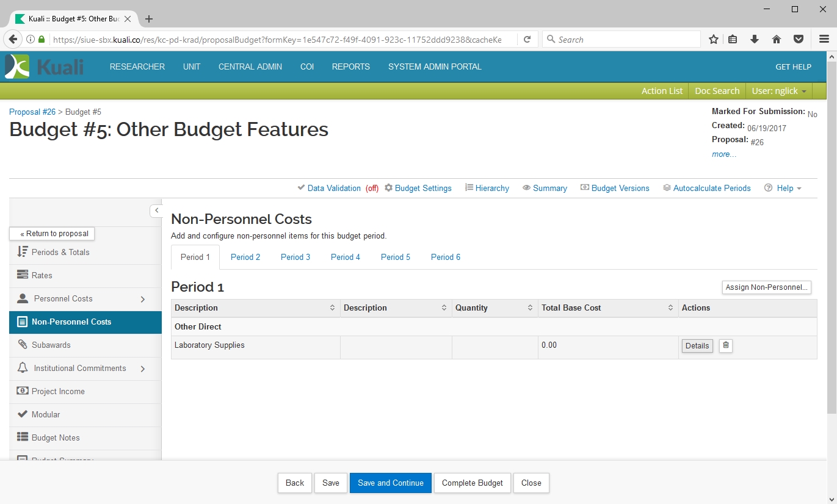Toggle Data Validation on
837x504 pixels.
coord(334,189)
